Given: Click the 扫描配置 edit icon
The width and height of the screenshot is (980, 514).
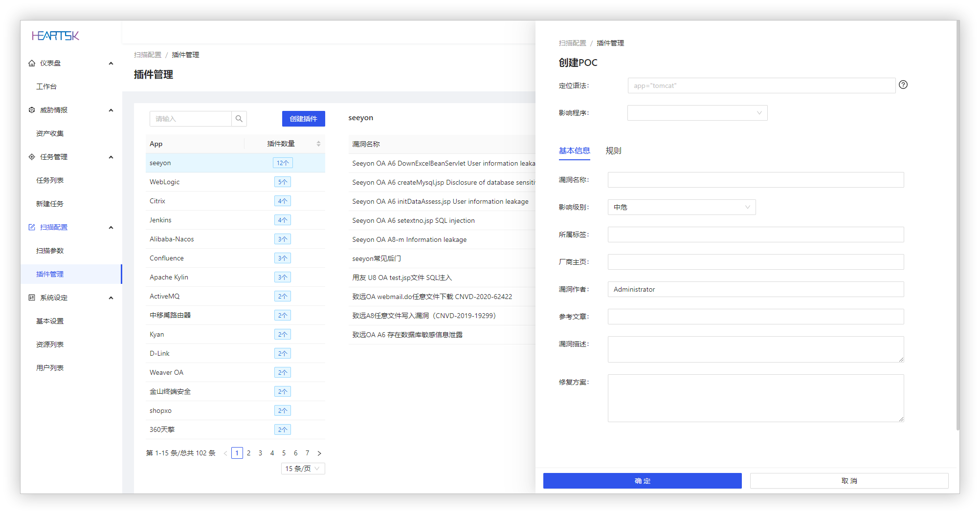Looking at the screenshot, I should [x=32, y=227].
